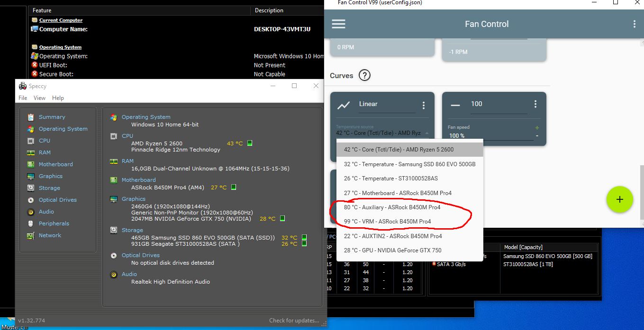Select 32 °C Samsung SSD 860 EVO temperature
644x330 pixels.
pos(409,164)
